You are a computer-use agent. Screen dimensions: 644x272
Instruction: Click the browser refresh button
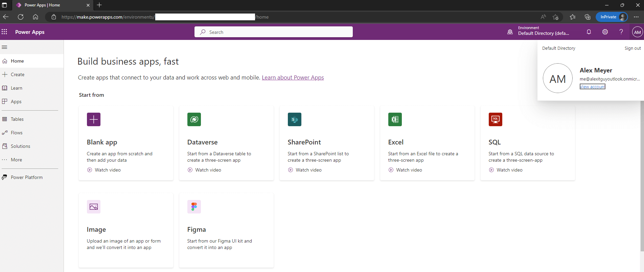[x=21, y=17]
